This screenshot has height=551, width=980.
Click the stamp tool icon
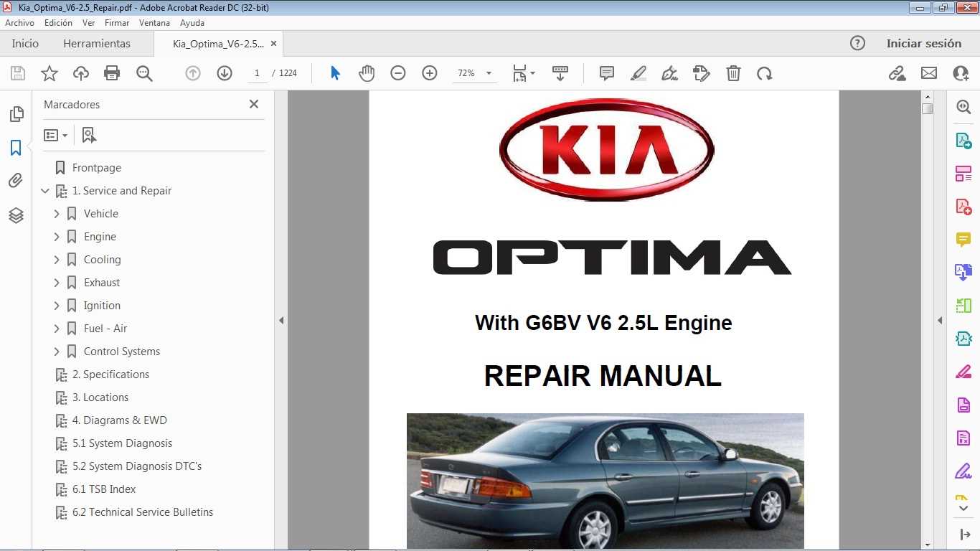coord(702,73)
